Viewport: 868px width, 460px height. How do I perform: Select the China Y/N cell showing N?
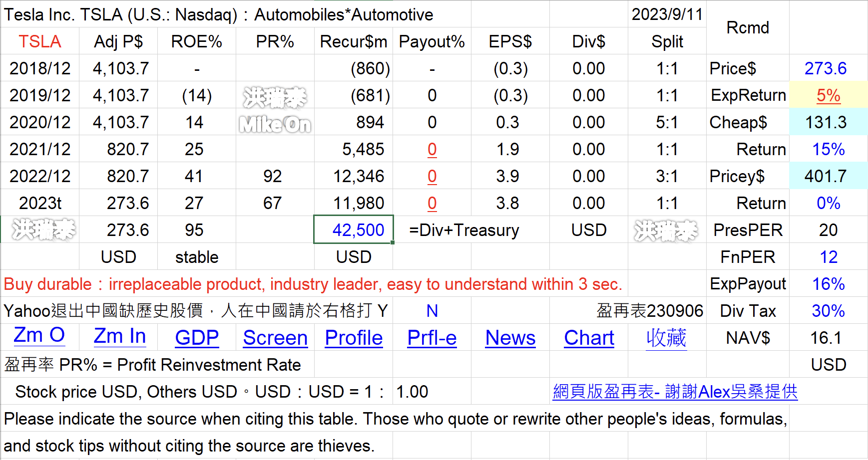[x=432, y=311]
